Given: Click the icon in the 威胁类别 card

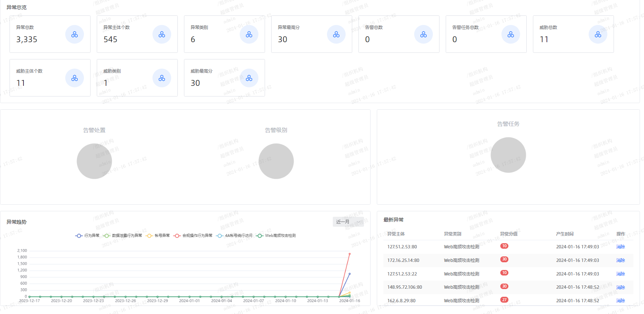Looking at the screenshot, I should tap(162, 78).
